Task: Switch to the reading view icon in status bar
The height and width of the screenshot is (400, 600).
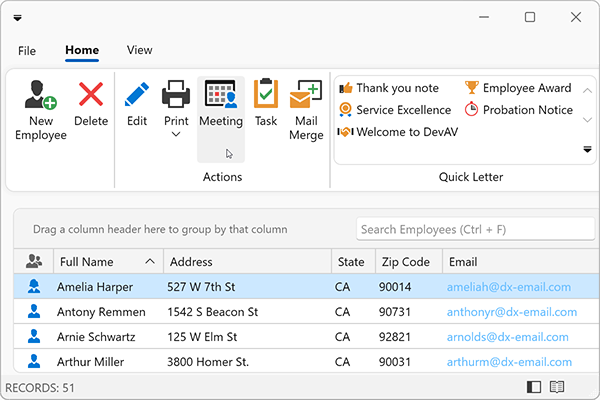Action: [557, 387]
